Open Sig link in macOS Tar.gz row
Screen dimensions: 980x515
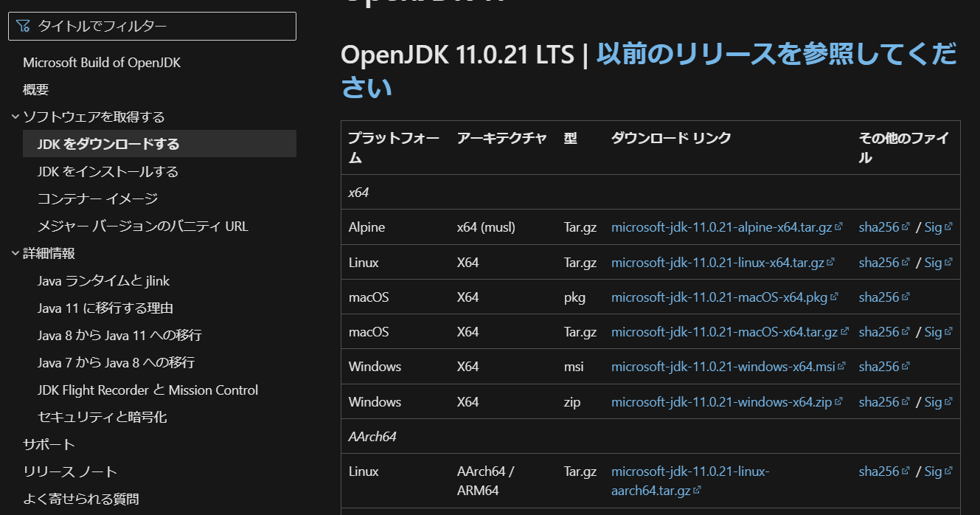933,332
